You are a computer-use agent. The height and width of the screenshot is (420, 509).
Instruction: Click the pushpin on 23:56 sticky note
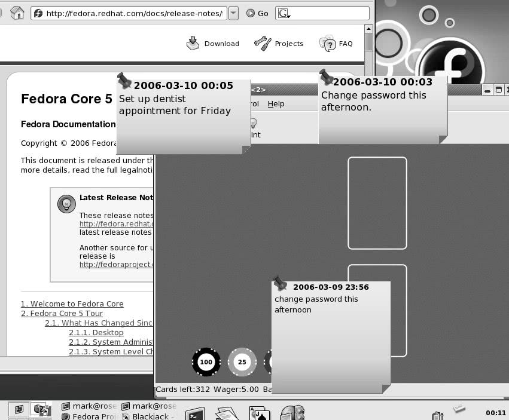[280, 283]
